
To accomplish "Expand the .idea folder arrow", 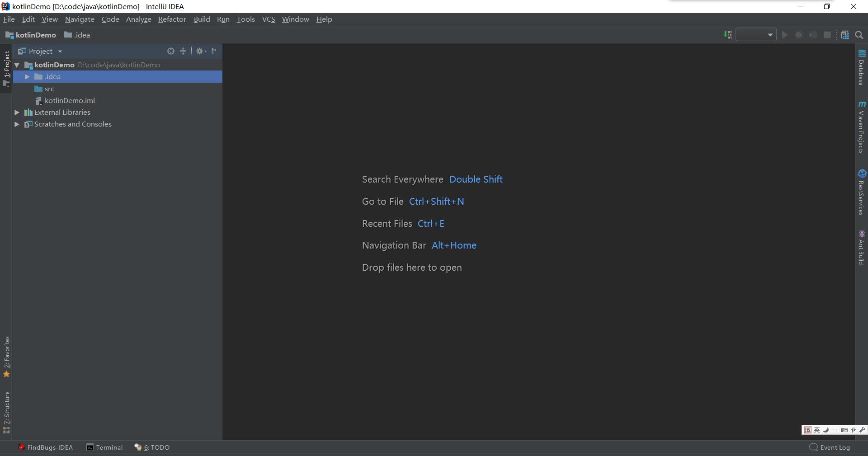I will [27, 77].
